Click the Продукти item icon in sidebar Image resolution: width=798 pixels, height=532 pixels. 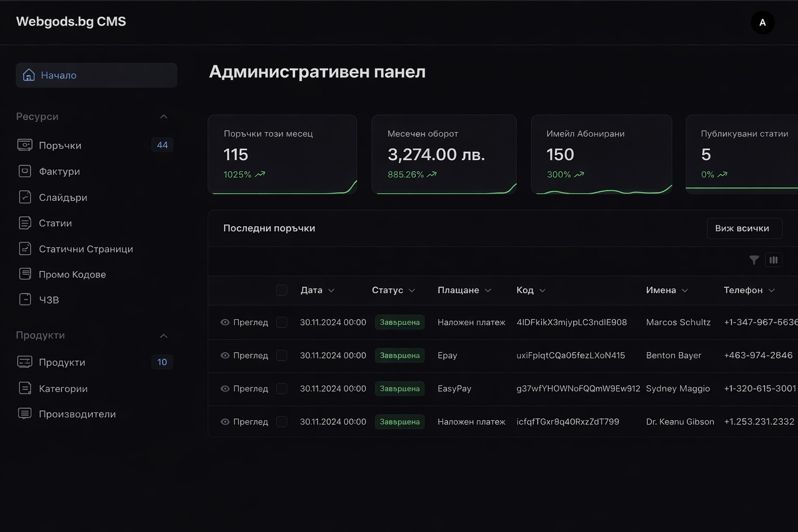coord(25,362)
